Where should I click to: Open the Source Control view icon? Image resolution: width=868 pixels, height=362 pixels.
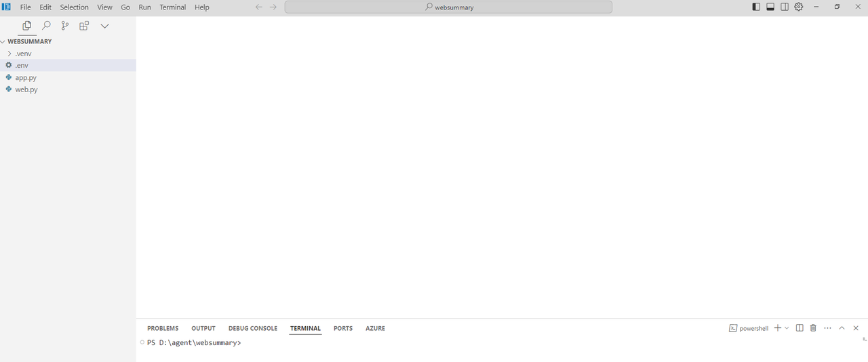65,26
